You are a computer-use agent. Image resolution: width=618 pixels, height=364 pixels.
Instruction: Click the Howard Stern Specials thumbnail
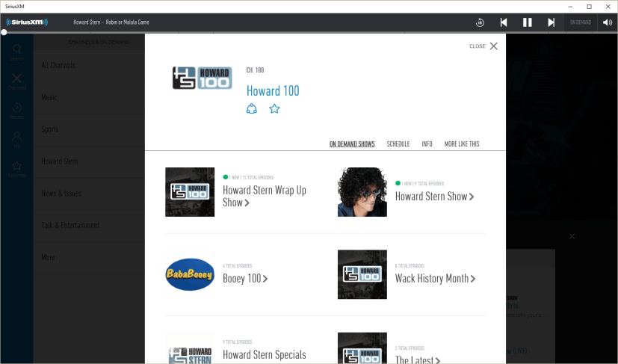click(x=190, y=348)
